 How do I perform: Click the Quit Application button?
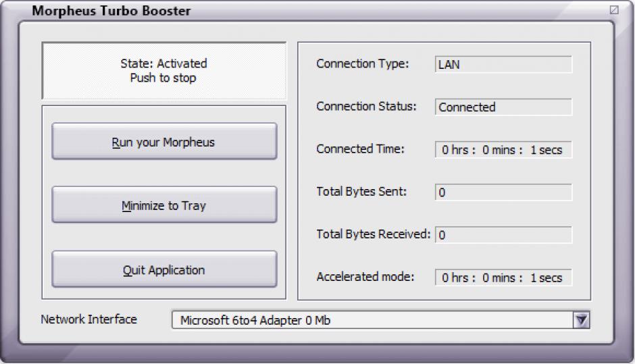[x=164, y=269]
